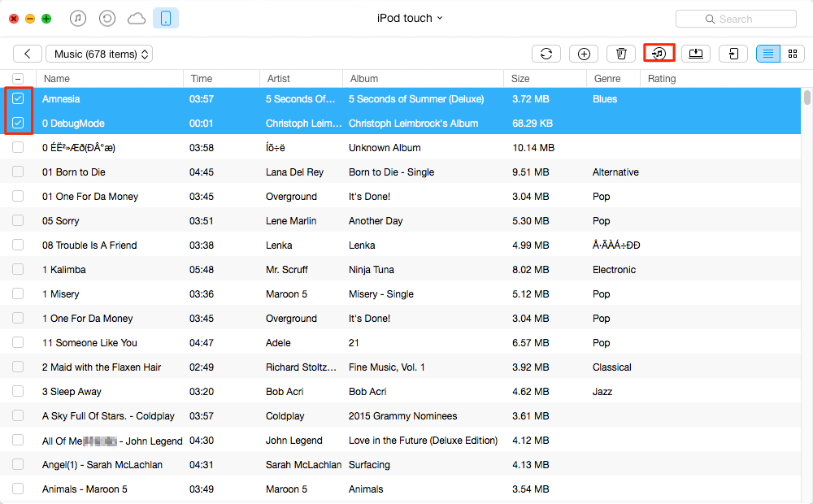Click album Fine Music, Vol. 1
Image resolution: width=813 pixels, height=504 pixels.
tap(387, 367)
